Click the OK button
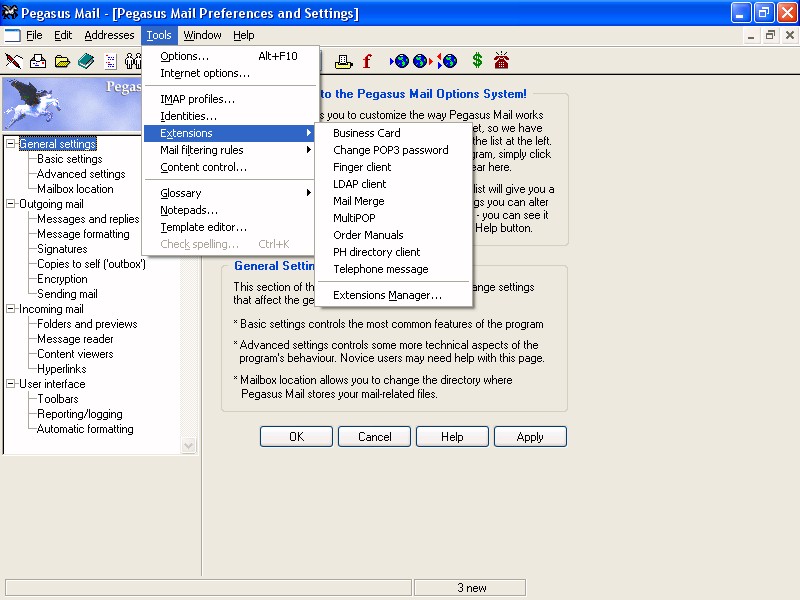800x600 pixels. coord(296,437)
